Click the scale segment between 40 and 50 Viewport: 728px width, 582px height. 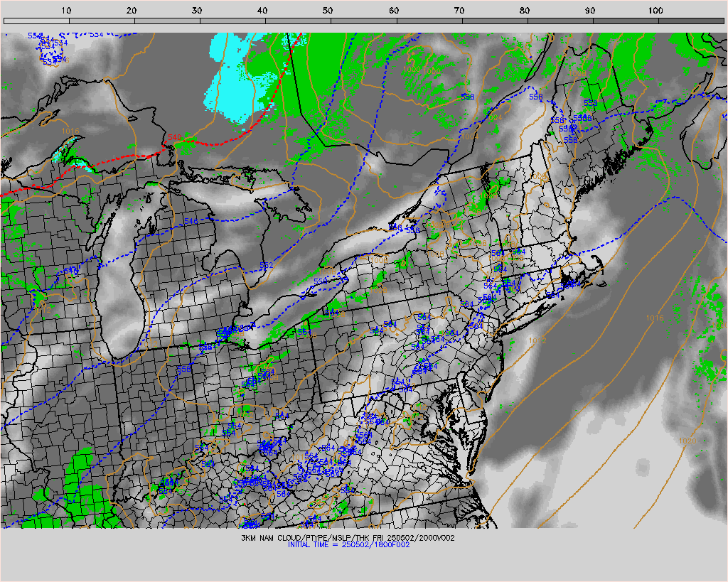(x=299, y=21)
